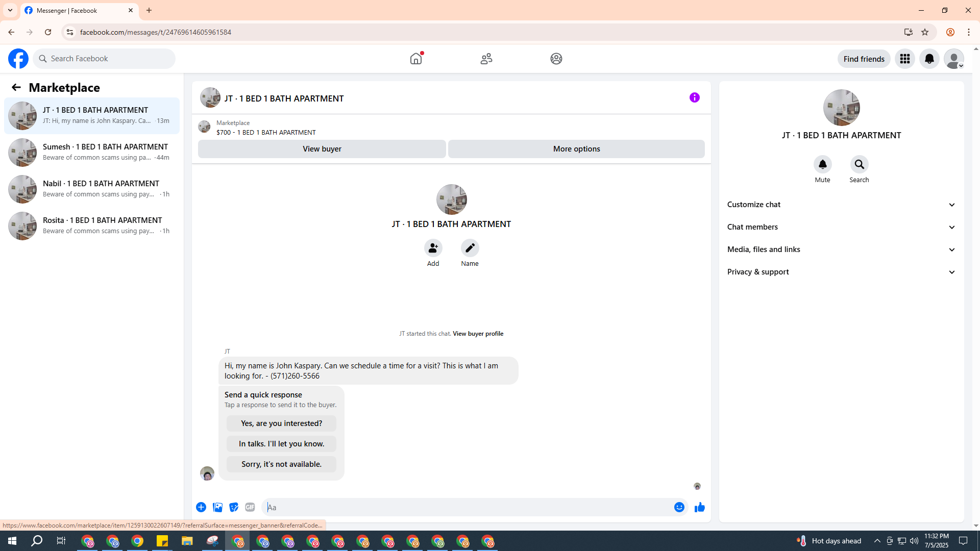
Task: Click the View buyer button
Action: [x=322, y=149]
